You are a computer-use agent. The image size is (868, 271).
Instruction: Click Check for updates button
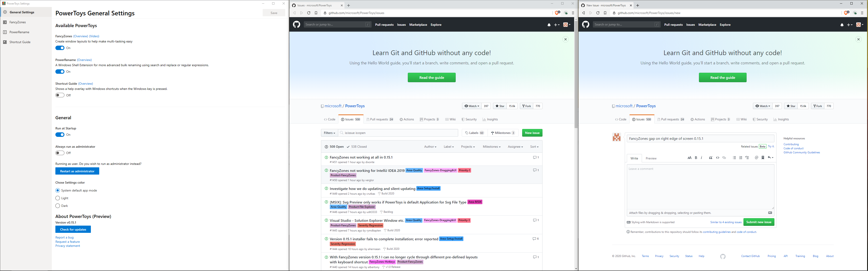point(73,230)
